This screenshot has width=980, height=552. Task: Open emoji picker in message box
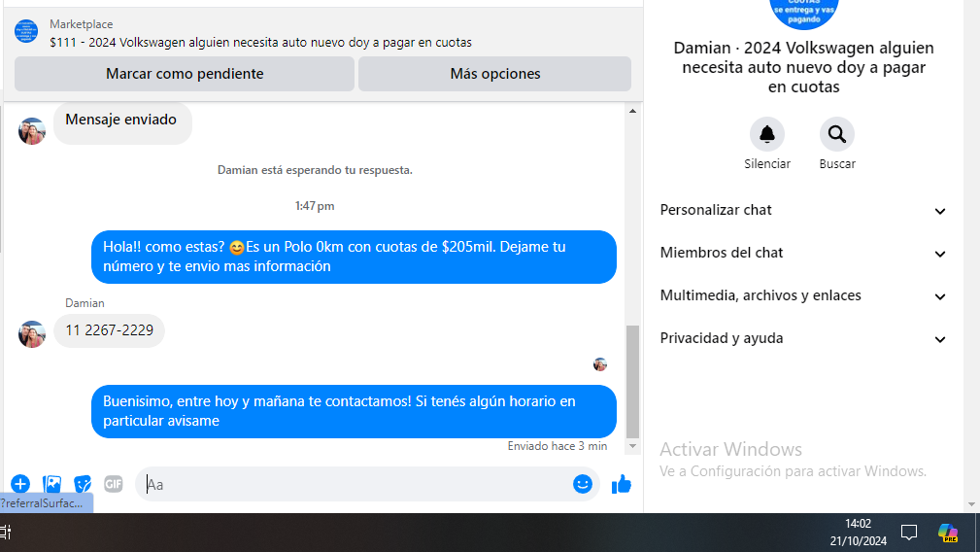[x=582, y=484]
